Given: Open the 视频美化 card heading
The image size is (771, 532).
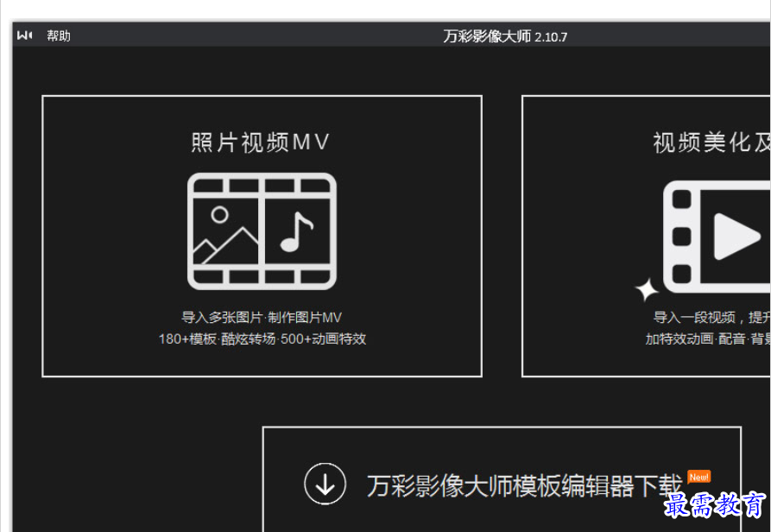Looking at the screenshot, I should click(x=711, y=142).
